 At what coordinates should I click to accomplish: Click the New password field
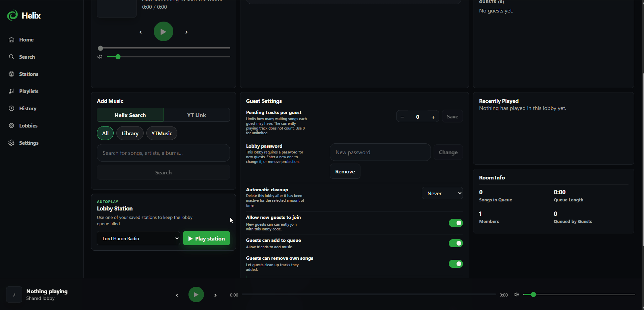click(x=380, y=152)
